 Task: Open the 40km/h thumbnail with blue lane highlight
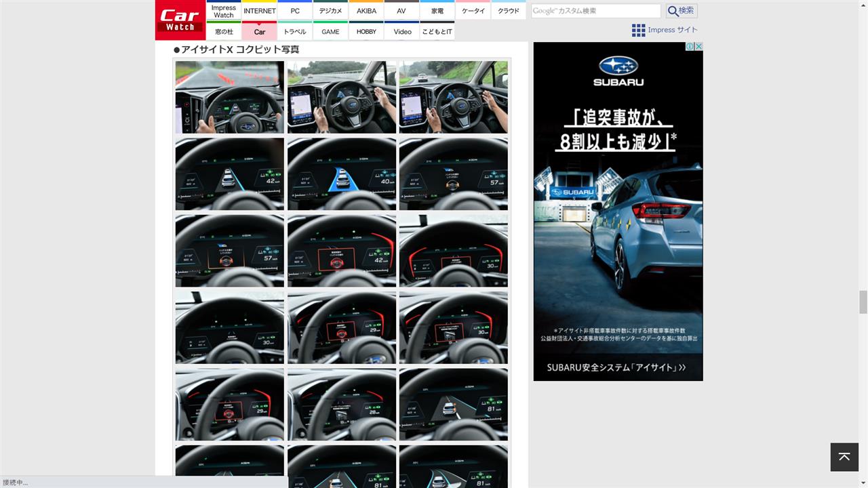342,174
